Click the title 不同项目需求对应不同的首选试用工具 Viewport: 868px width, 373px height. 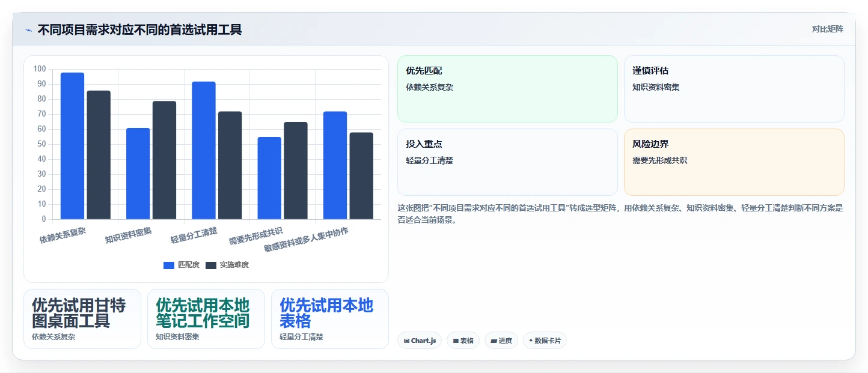[139, 30]
